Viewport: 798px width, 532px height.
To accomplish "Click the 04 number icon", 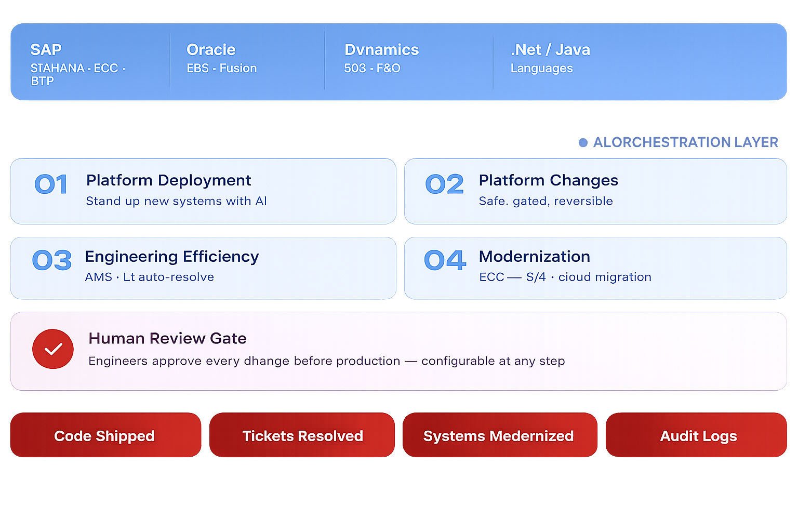I will (x=445, y=260).
